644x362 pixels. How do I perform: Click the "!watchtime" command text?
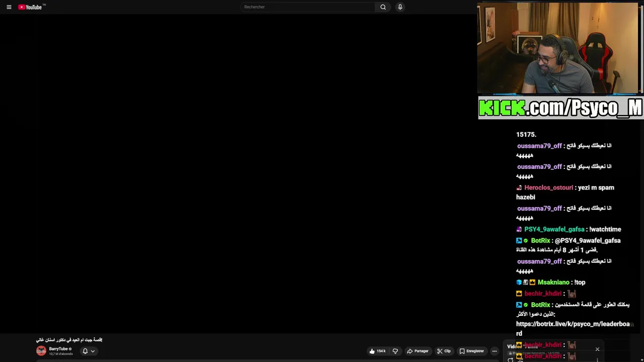(605, 229)
